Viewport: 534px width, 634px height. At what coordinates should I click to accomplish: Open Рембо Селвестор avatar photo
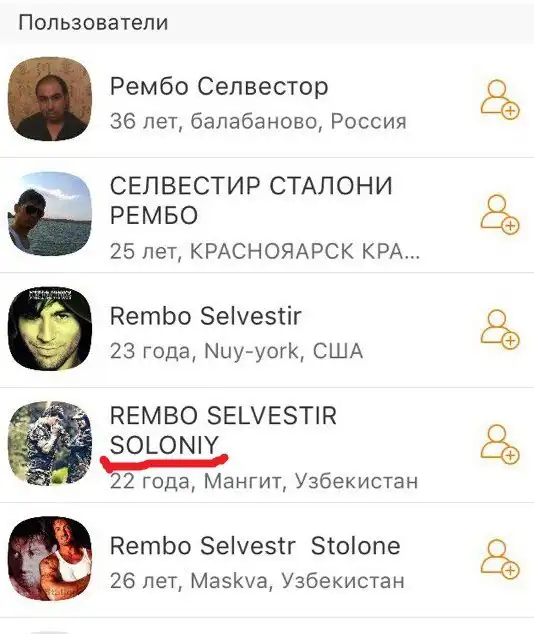(50, 99)
